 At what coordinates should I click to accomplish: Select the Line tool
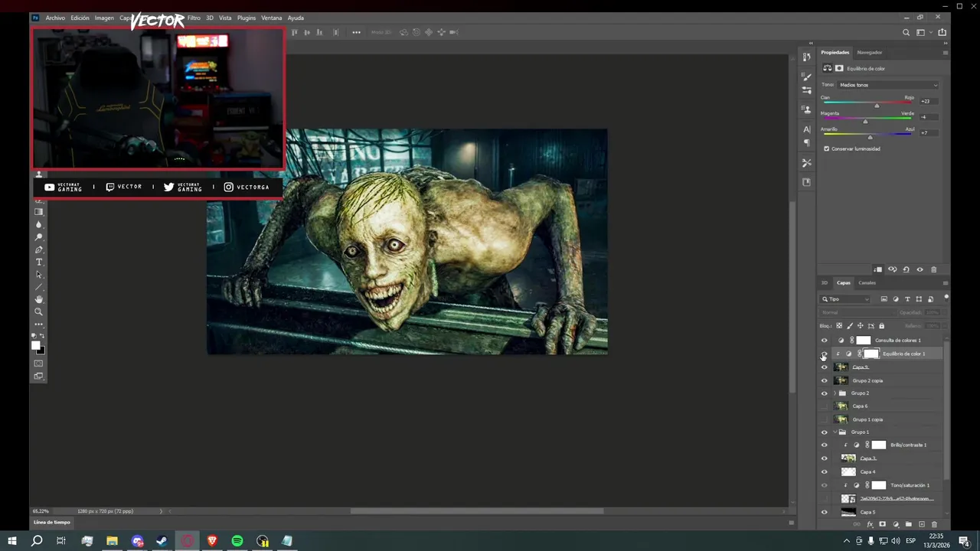pyautogui.click(x=39, y=287)
